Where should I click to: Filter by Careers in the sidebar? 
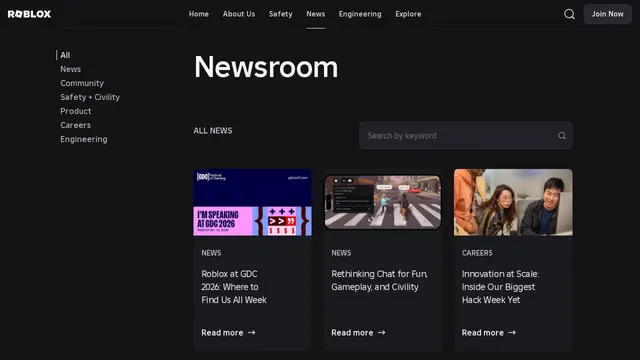(x=76, y=125)
